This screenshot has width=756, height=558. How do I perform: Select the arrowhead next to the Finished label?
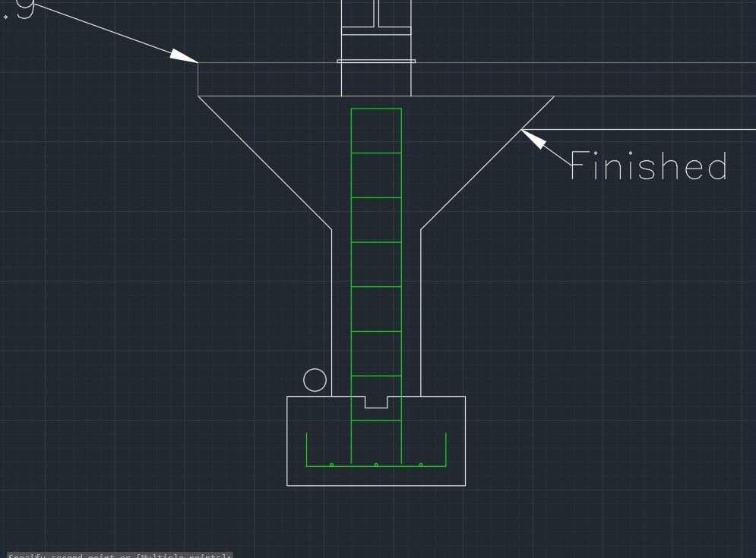pos(533,140)
